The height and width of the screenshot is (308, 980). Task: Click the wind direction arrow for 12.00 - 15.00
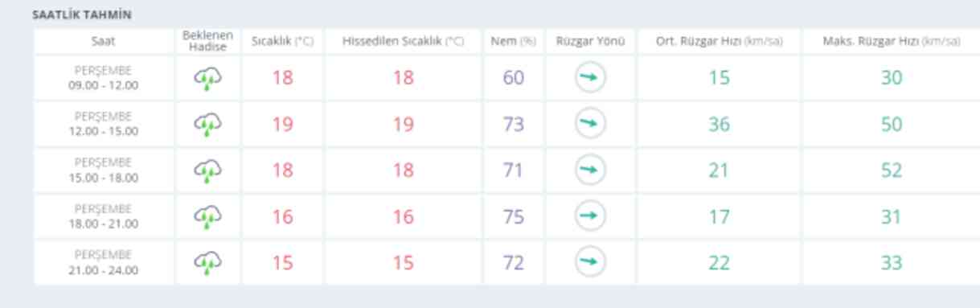(591, 124)
